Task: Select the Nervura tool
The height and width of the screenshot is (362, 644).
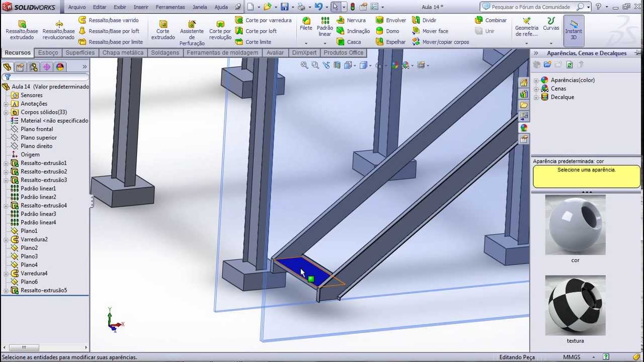Action: coord(351,20)
